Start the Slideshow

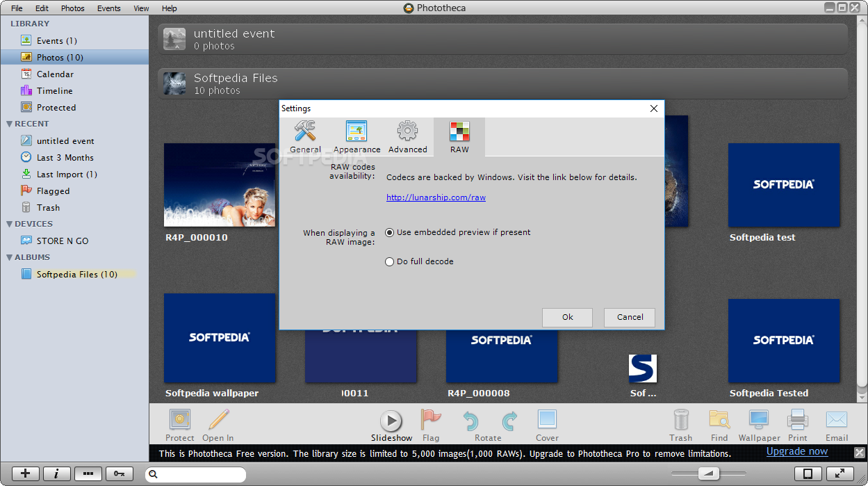coord(391,425)
